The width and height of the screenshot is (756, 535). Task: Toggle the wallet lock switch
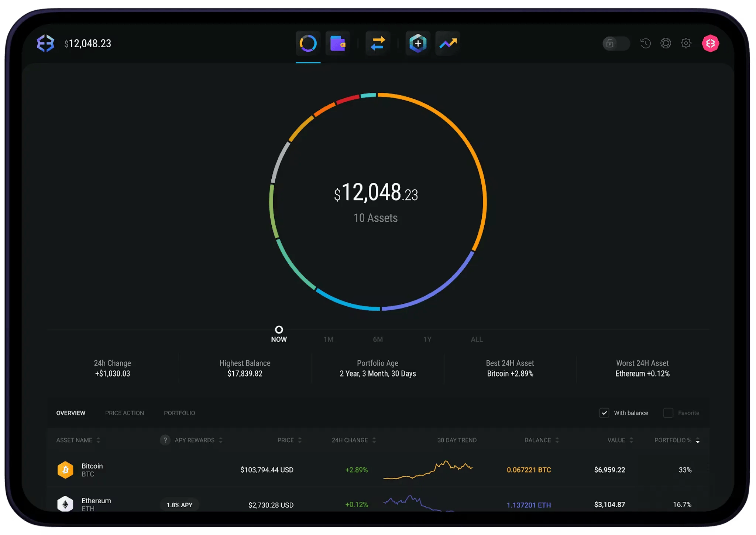[616, 43]
